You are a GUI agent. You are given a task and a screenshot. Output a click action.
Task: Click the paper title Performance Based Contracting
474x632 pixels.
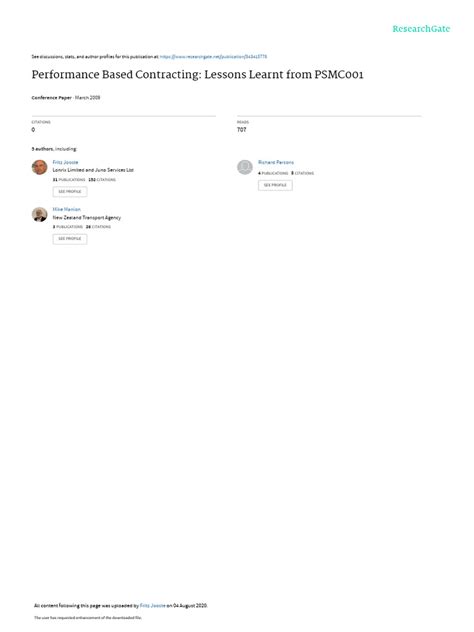(x=198, y=75)
